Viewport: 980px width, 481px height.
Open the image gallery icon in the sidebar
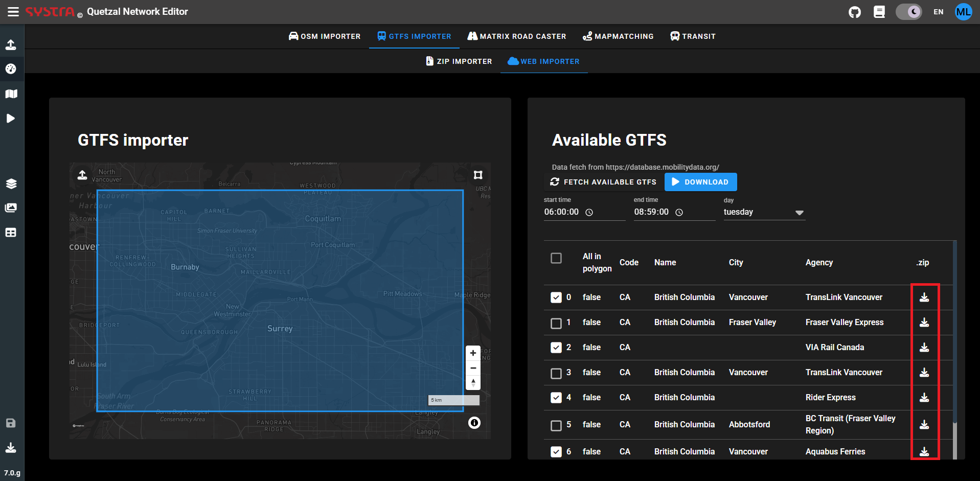pos(11,208)
